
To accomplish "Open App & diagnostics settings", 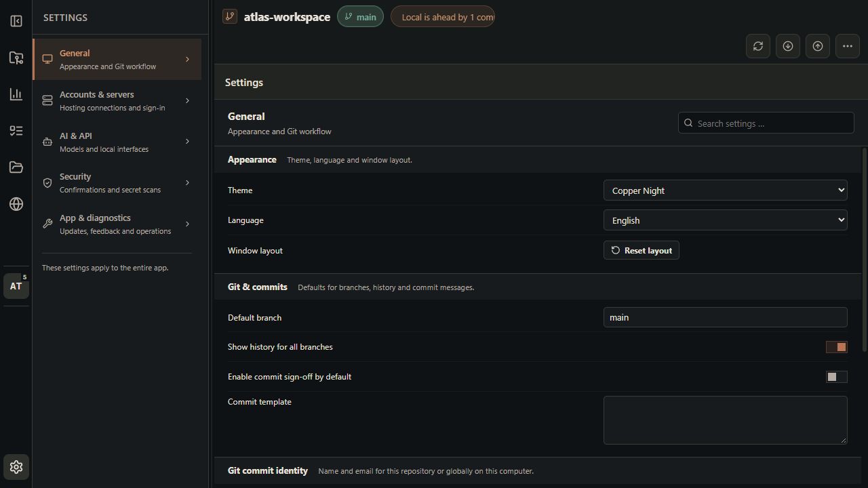I will [x=117, y=224].
